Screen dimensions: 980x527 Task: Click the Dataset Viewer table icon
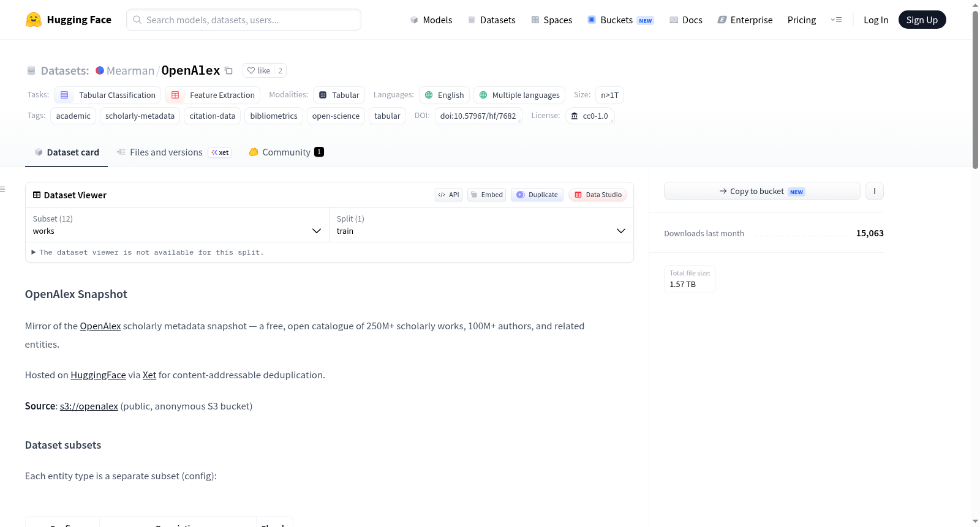(x=37, y=195)
